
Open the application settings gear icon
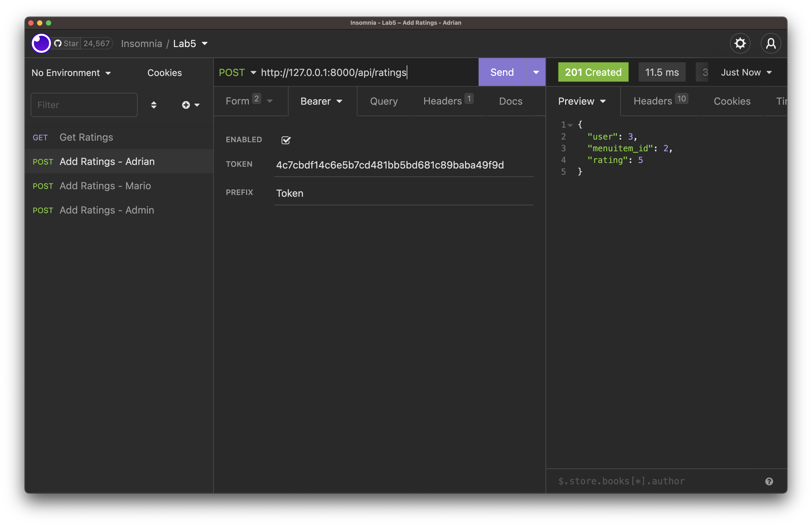740,43
